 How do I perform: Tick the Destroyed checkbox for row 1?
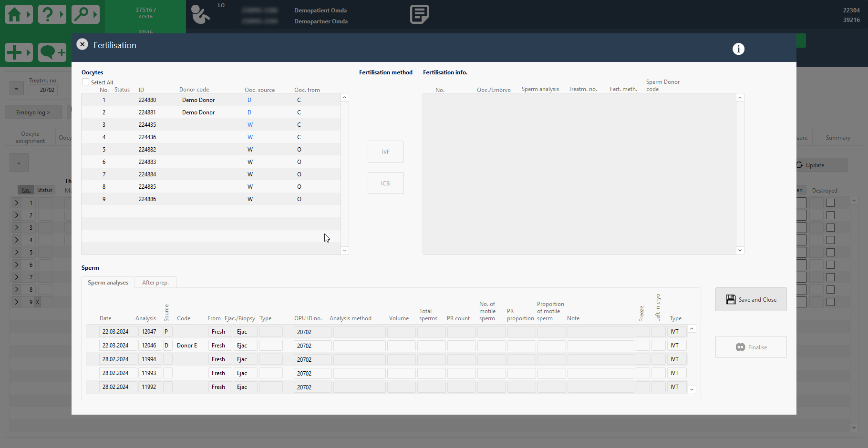pos(831,203)
